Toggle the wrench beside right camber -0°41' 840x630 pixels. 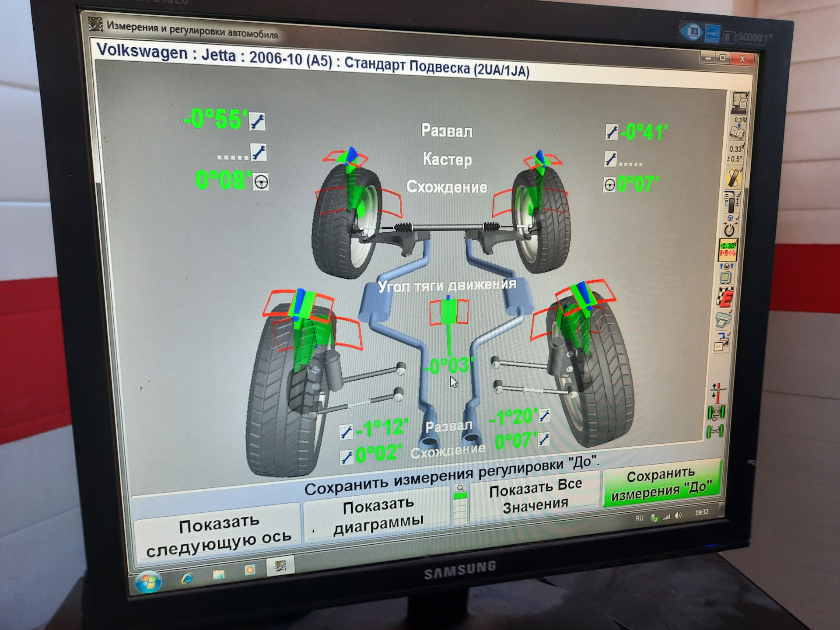coord(612,132)
